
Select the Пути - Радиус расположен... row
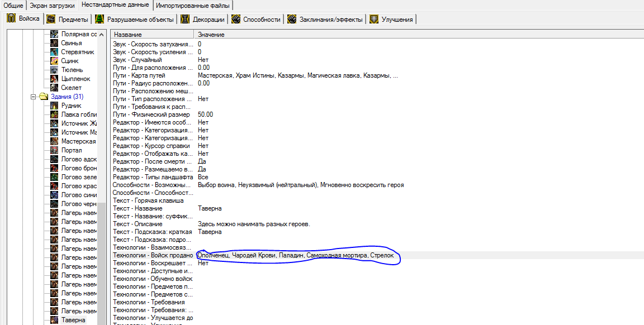[x=377, y=83]
